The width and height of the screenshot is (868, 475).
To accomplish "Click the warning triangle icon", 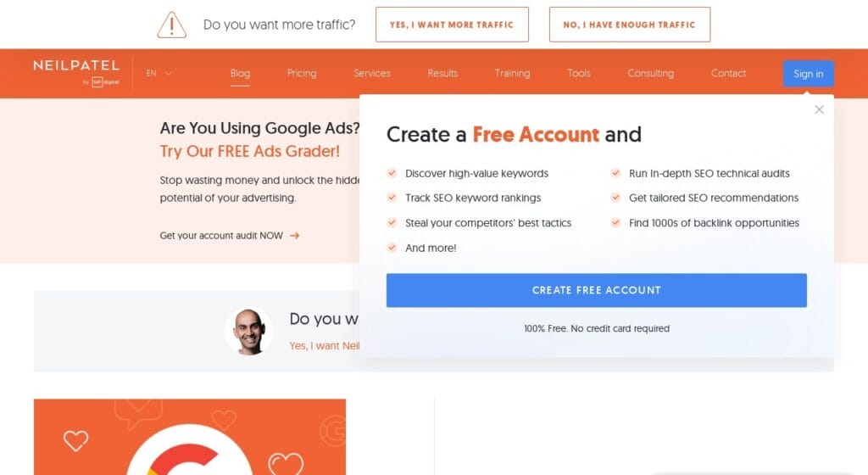I will (x=171, y=25).
